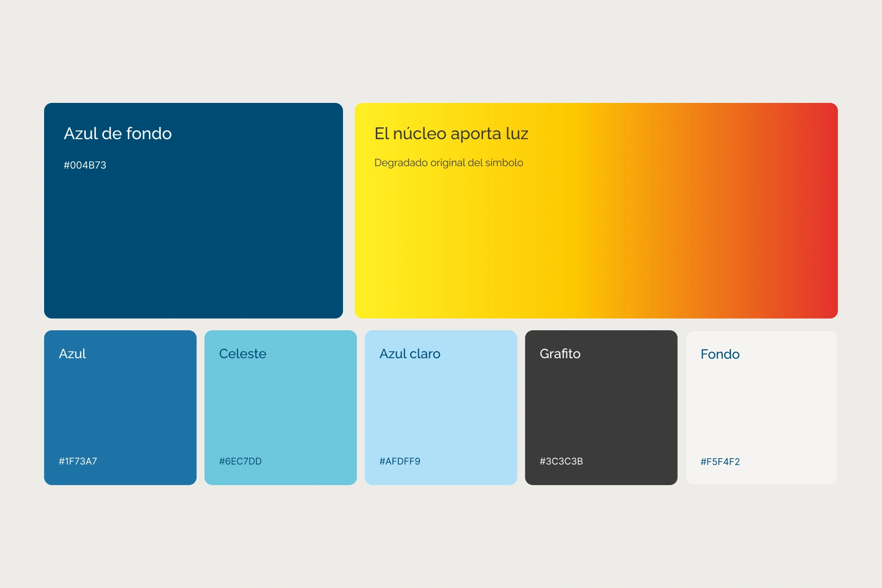Click the 'Celeste' label text

click(x=243, y=354)
